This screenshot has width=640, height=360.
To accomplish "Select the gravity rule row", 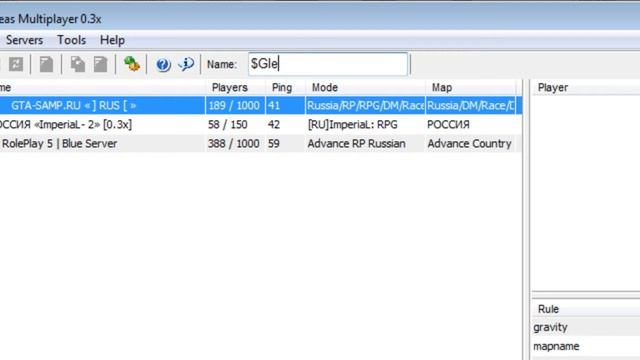I will click(586, 327).
